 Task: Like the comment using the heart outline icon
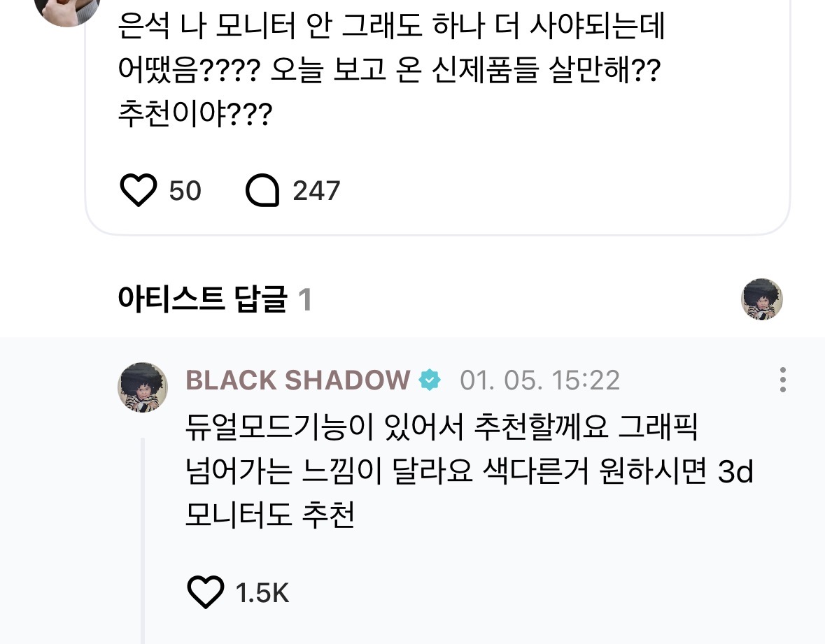(x=139, y=189)
